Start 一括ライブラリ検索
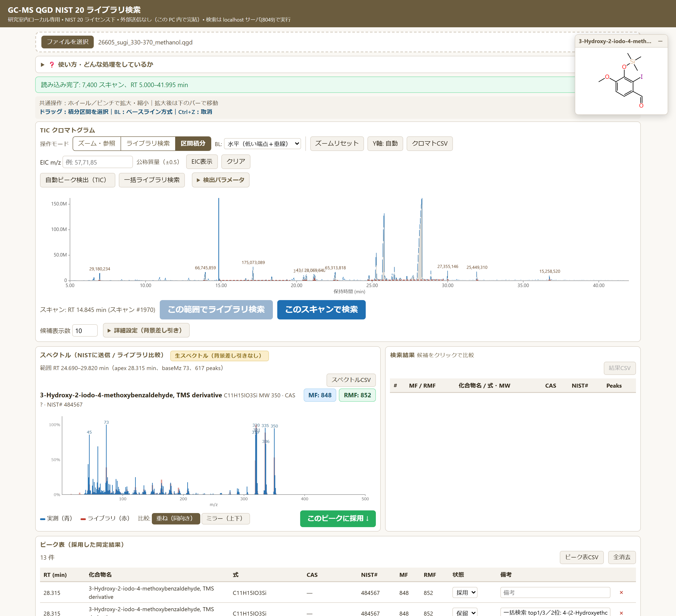This screenshot has height=616, width=676. point(152,180)
